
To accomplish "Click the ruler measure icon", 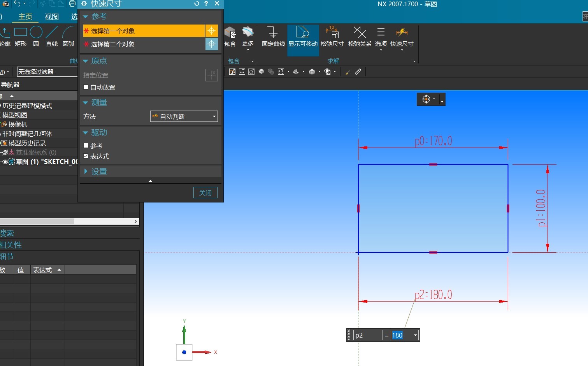I will pos(358,72).
